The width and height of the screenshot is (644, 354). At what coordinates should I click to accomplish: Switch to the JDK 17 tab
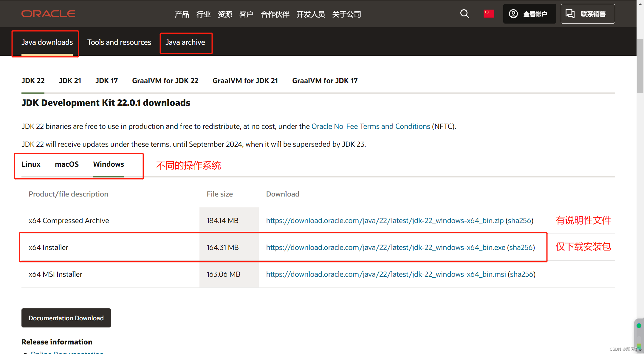point(106,81)
